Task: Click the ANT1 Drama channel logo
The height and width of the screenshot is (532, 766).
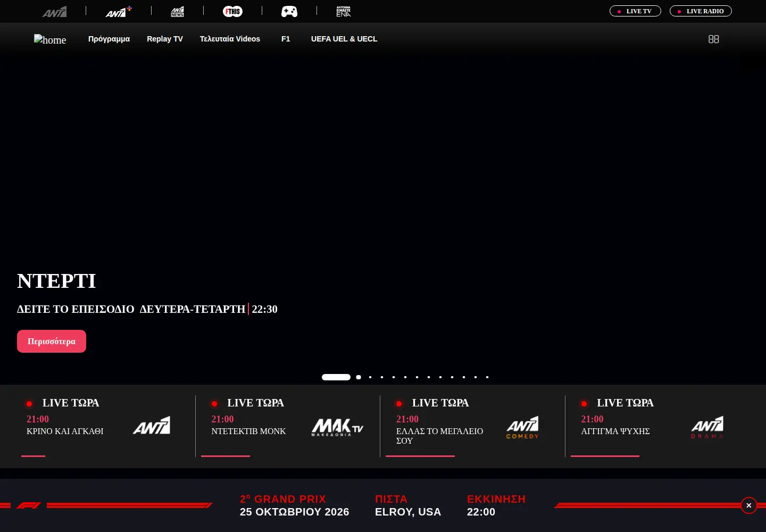Action: point(707,427)
